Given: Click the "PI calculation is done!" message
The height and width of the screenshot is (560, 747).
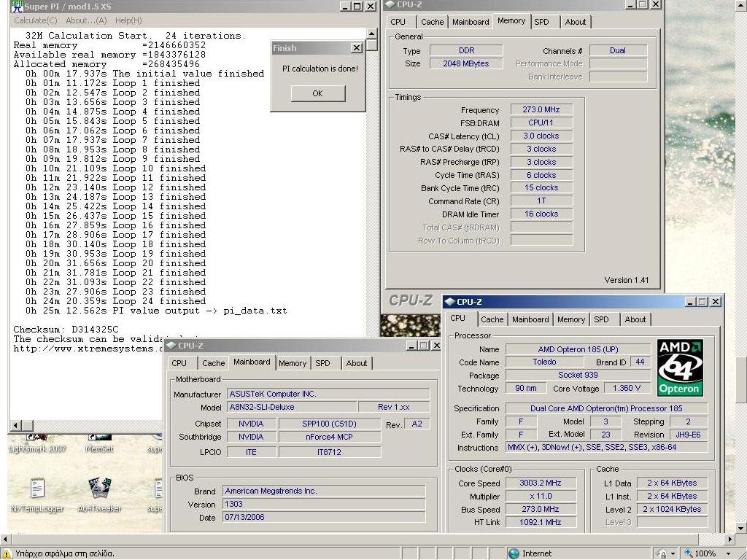Looking at the screenshot, I should coord(320,69).
